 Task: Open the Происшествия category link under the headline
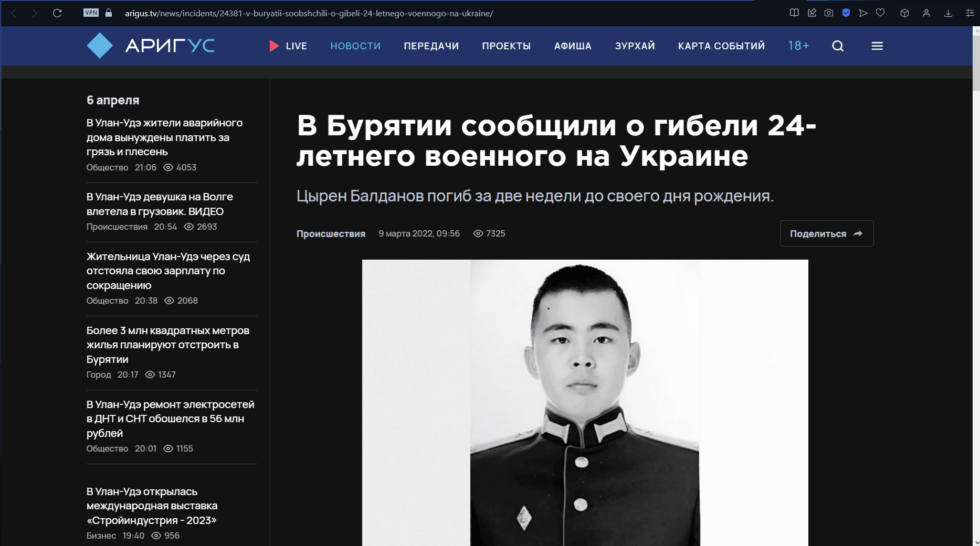pos(331,234)
